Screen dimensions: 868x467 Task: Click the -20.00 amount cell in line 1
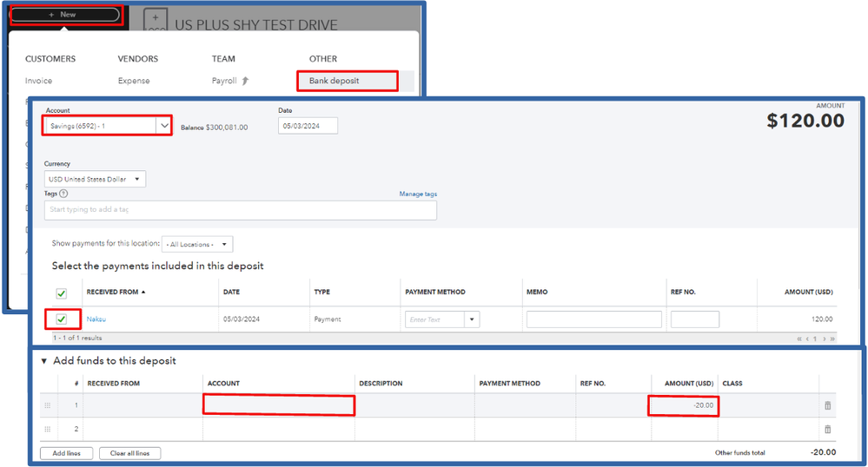pos(684,405)
